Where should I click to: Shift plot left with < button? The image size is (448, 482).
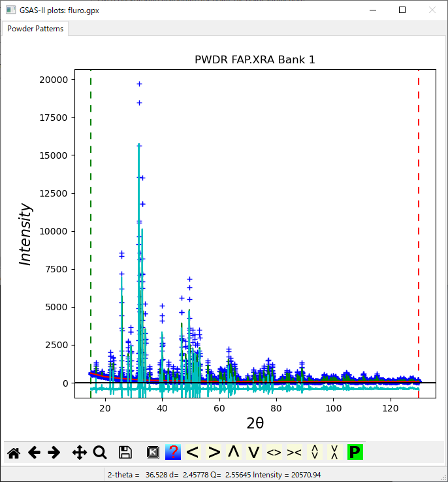(x=193, y=452)
